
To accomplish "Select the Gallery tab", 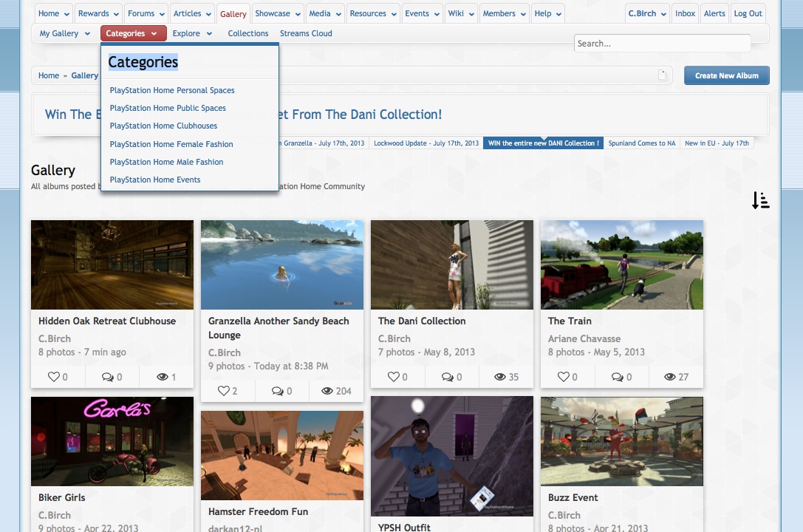I will click(233, 14).
